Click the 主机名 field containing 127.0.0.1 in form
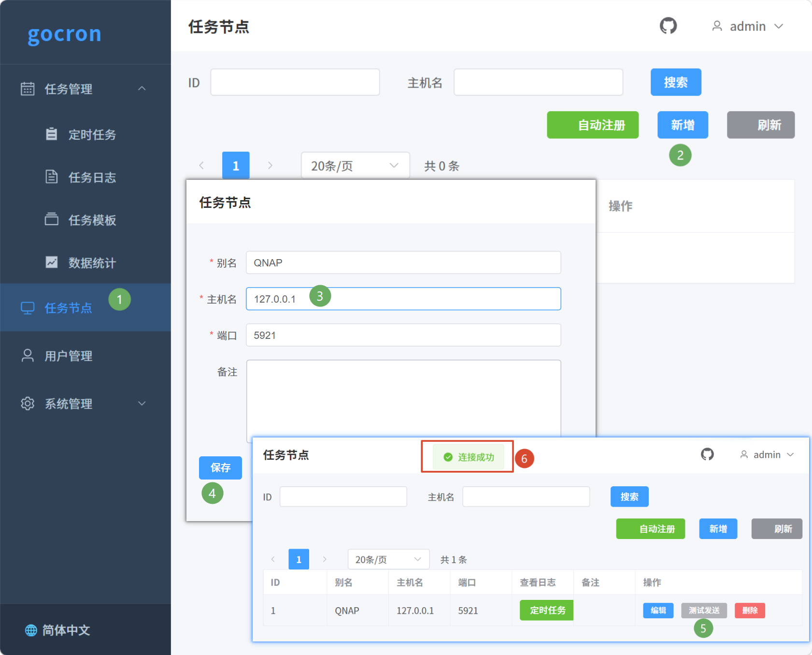This screenshot has height=655, width=812. pyautogui.click(x=403, y=299)
